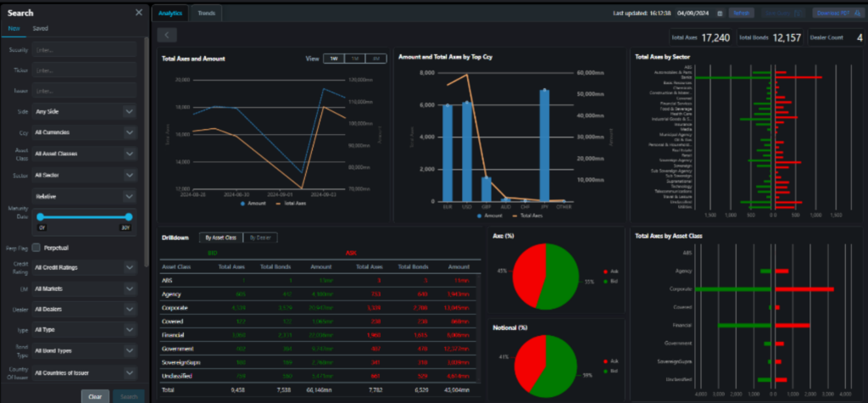The image size is (868, 403).
Task: Toggle Bid legend in the Axe (%) pie
Action: coord(610,281)
